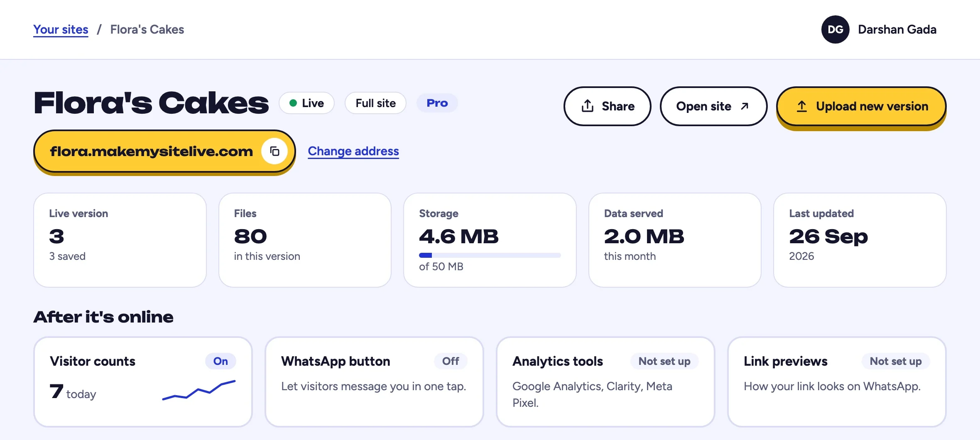
Task: Toggle WhatsApp button Off badge
Action: 451,361
